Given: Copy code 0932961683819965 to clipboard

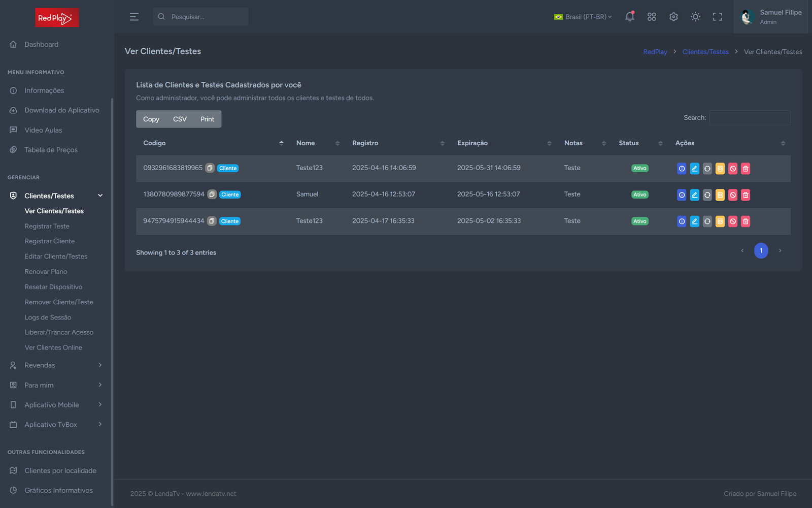Looking at the screenshot, I should [210, 168].
